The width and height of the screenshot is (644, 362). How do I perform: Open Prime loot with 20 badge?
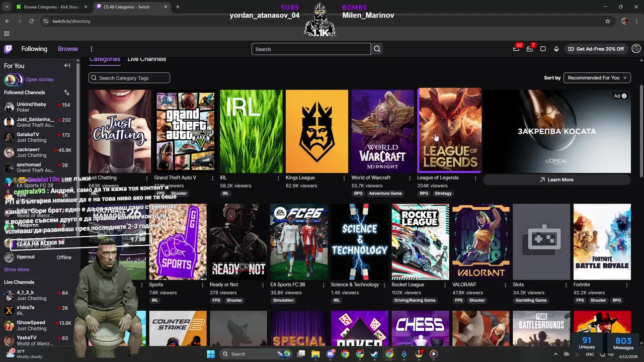tap(516, 49)
